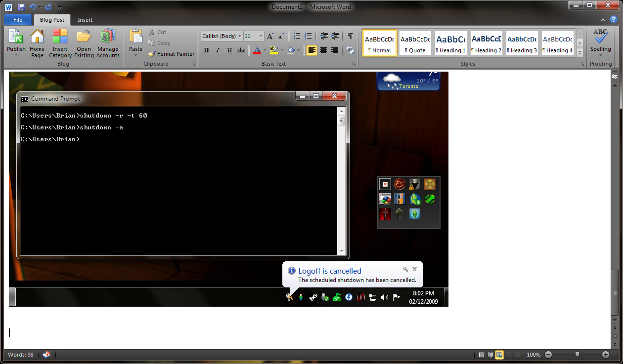623x364 pixels.
Task: Click the Zoom In plus button
Action: 606,355
